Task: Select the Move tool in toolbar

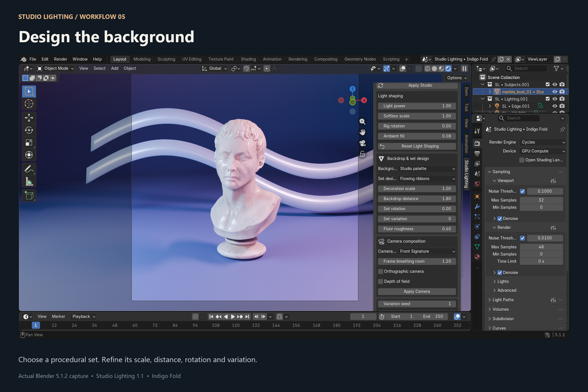Action: click(x=29, y=118)
